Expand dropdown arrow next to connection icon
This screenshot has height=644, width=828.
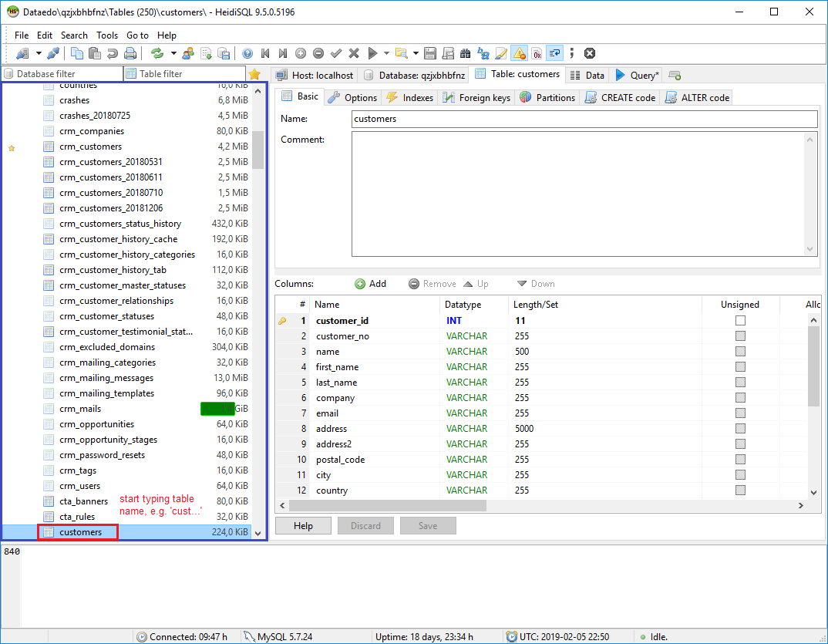pos(39,53)
